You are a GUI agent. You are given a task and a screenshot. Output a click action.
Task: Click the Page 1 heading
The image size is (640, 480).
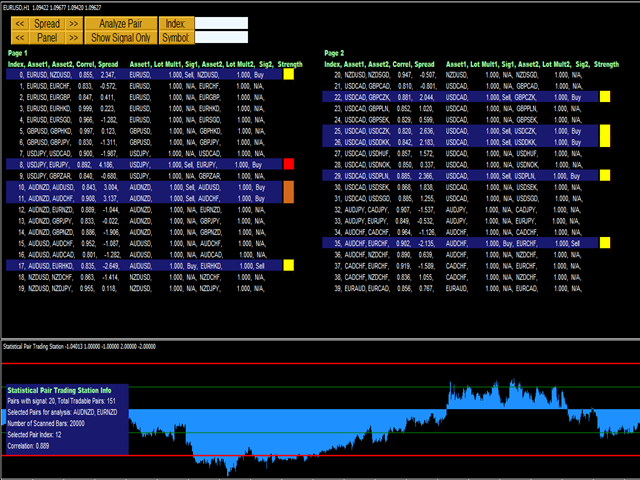coord(18,52)
